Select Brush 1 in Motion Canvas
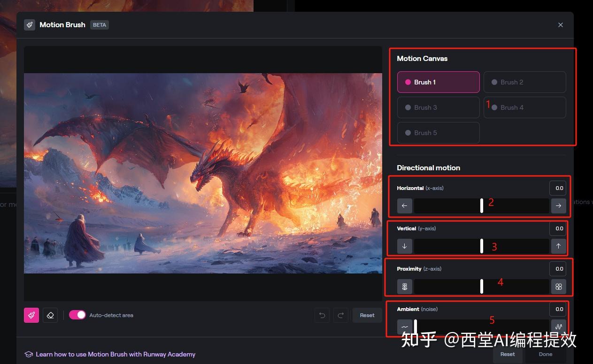Image resolution: width=593 pixels, height=364 pixels. coord(439,82)
